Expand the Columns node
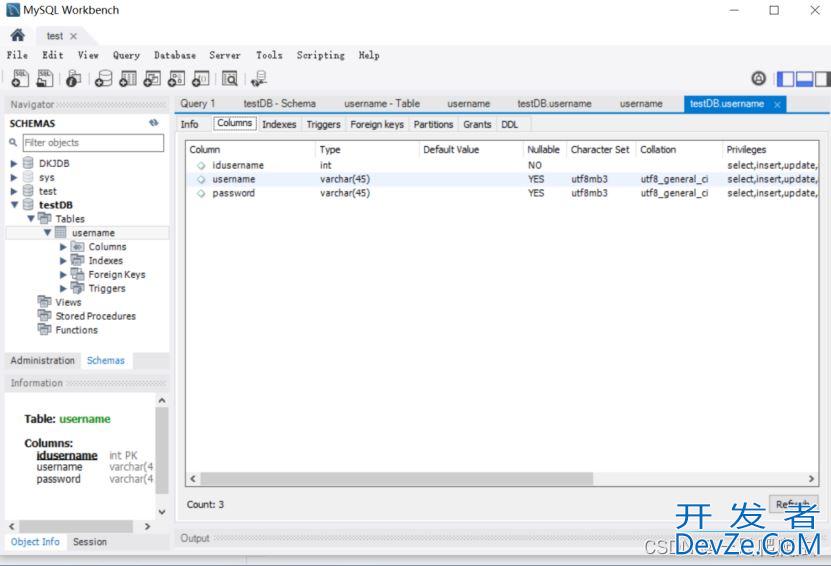The width and height of the screenshot is (831, 566). click(63, 246)
